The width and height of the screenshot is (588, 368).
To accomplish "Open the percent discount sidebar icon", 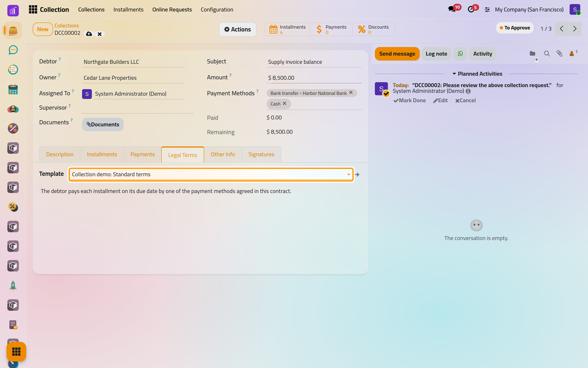I will click(x=13, y=128).
